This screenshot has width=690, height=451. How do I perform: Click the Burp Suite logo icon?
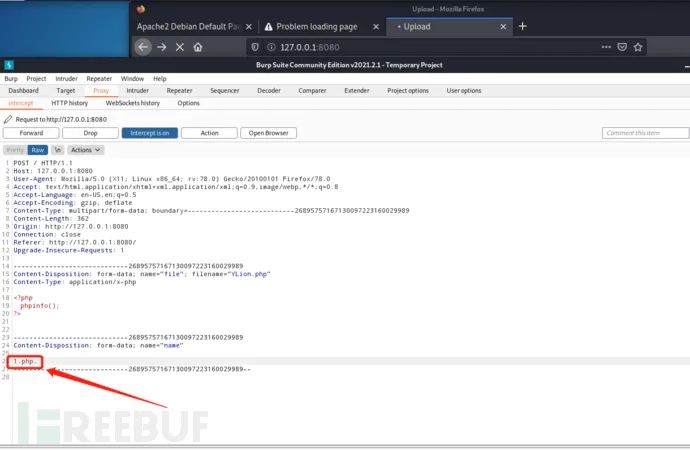pyautogui.click(x=9, y=65)
